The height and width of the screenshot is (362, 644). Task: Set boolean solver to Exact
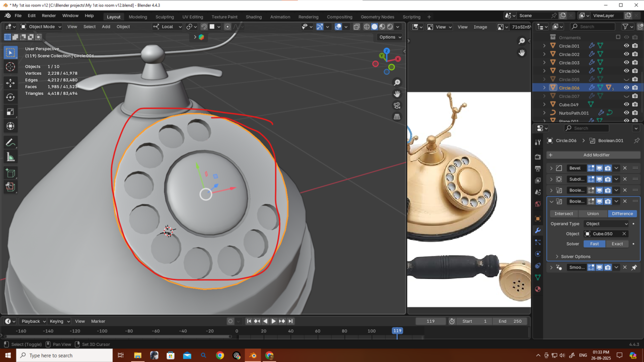coord(617,244)
